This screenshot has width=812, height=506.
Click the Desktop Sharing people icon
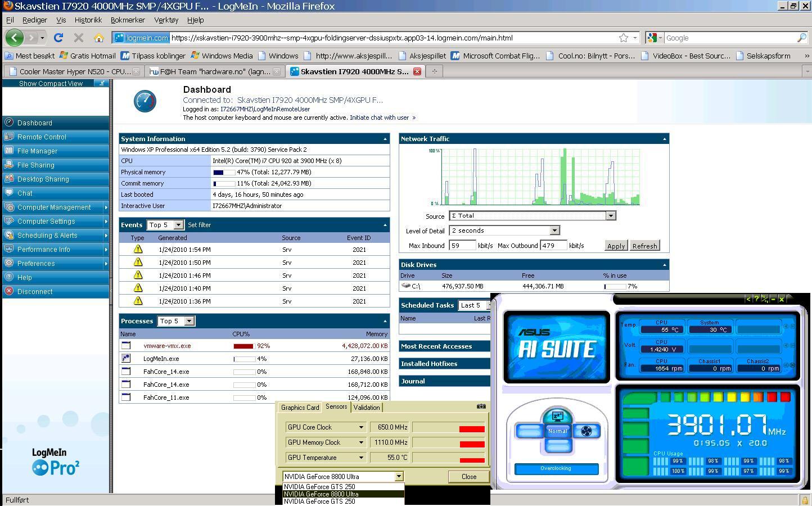tap(9, 179)
